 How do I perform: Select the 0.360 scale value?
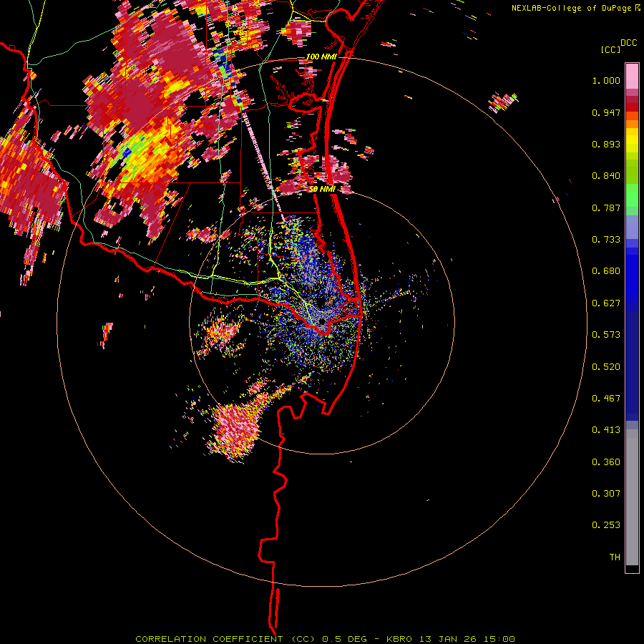tap(606, 462)
